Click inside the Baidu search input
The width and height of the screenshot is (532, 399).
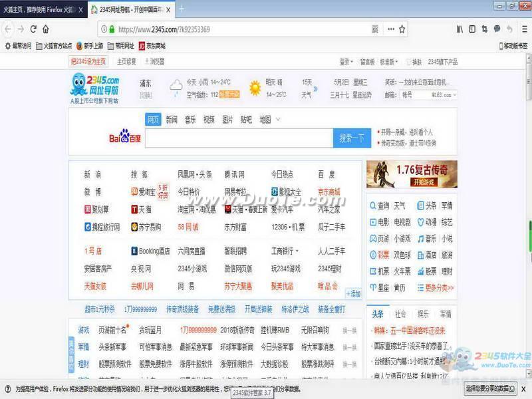click(x=239, y=138)
